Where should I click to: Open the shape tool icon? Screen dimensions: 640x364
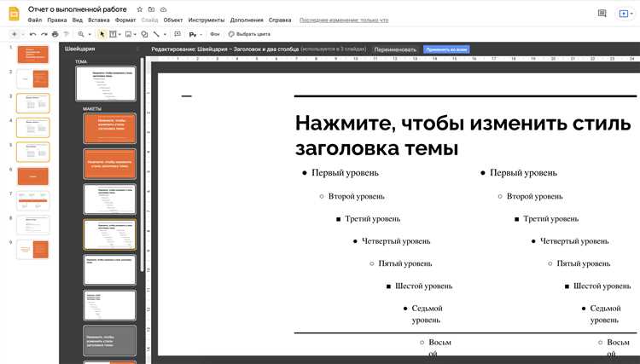(144, 34)
